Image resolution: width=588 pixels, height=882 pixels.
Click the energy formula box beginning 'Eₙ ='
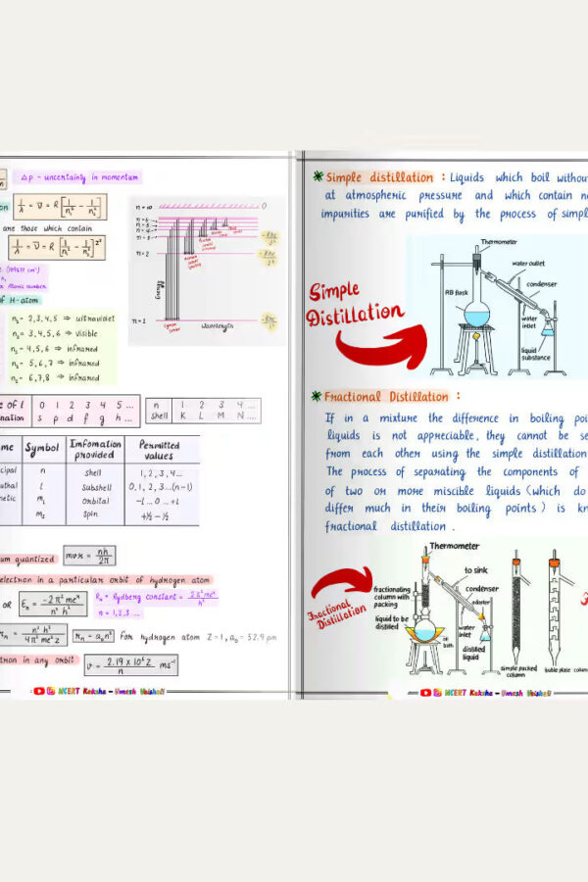pyautogui.click(x=53, y=604)
